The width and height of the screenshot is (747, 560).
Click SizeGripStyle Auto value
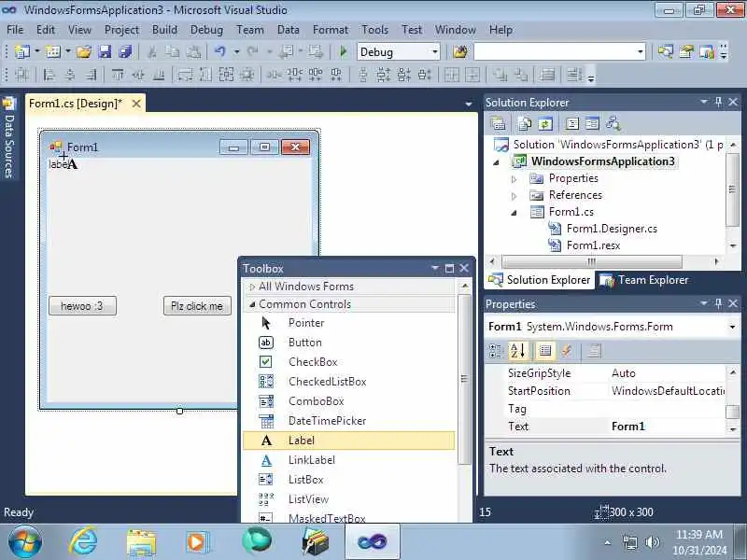click(667, 373)
